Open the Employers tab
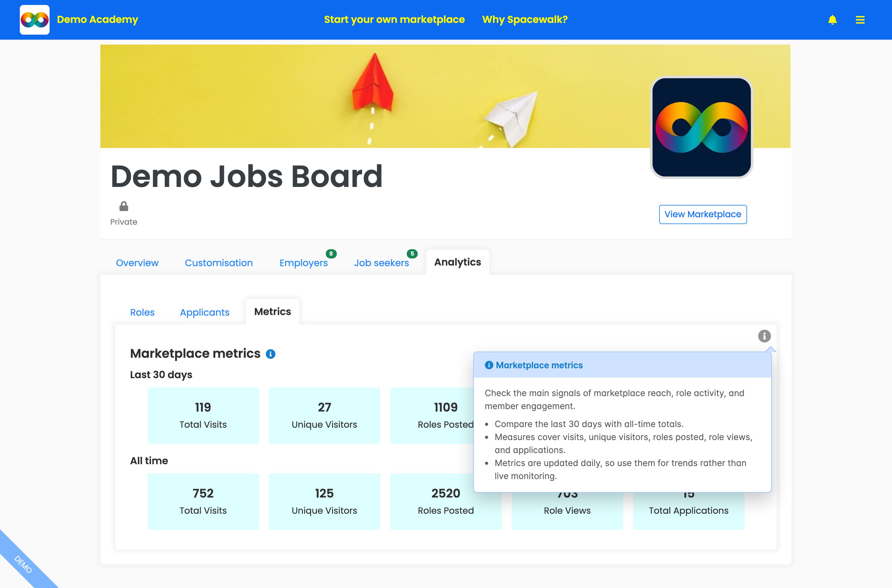The height and width of the screenshot is (588, 892). (304, 263)
